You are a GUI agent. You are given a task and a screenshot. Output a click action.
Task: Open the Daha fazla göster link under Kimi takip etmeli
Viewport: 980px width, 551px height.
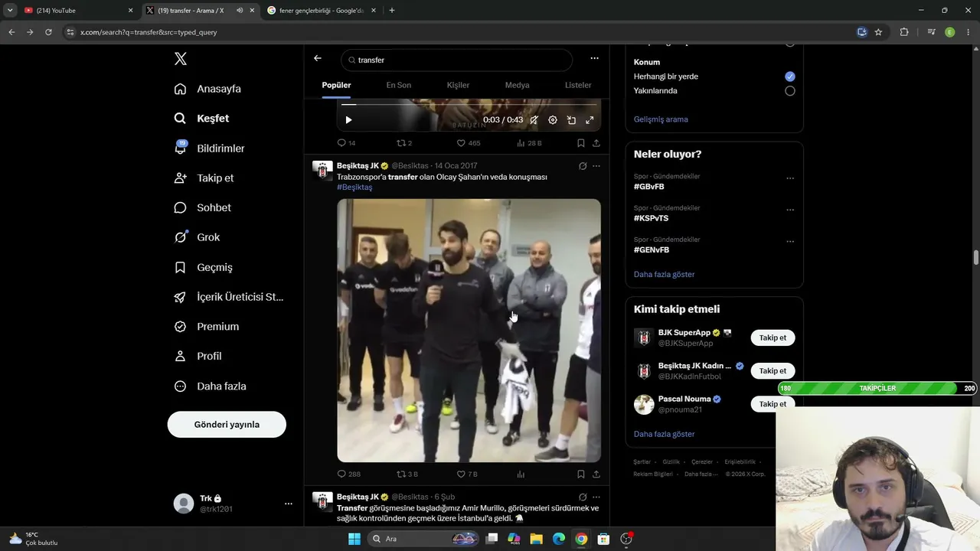click(665, 434)
